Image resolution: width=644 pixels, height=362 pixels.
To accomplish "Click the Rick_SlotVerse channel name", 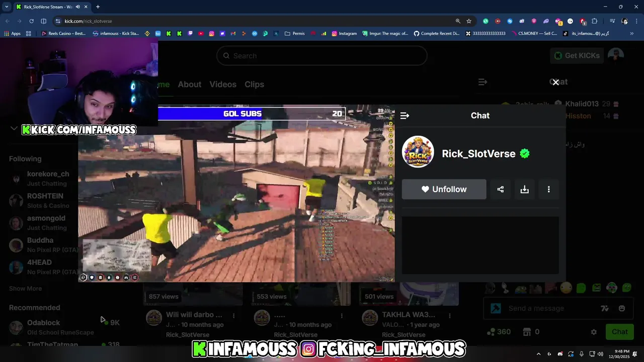I will (478, 154).
